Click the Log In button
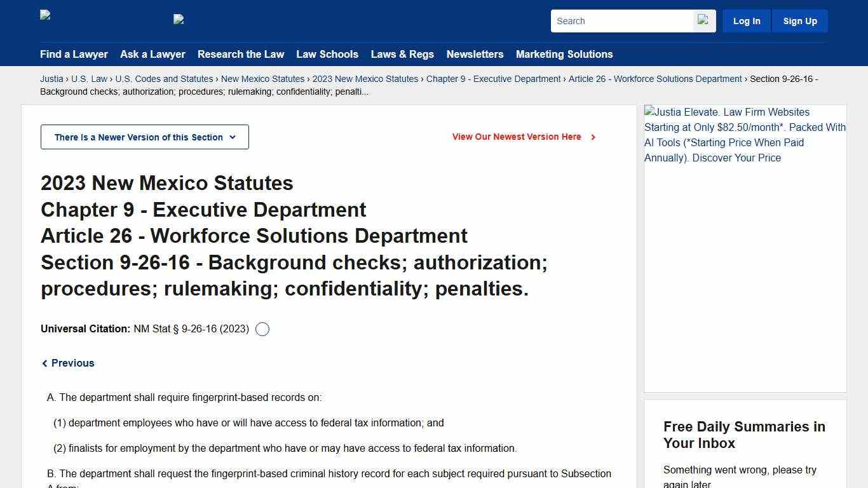The image size is (868, 488). pyautogui.click(x=746, y=20)
